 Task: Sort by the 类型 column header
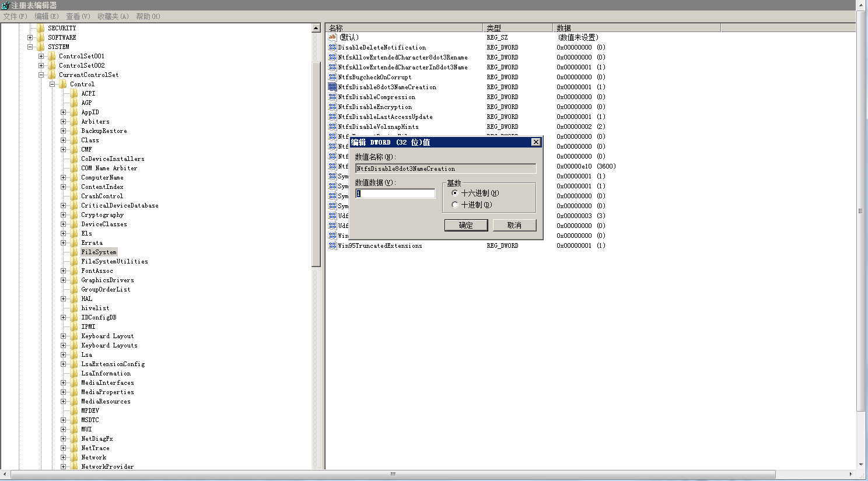(518, 27)
